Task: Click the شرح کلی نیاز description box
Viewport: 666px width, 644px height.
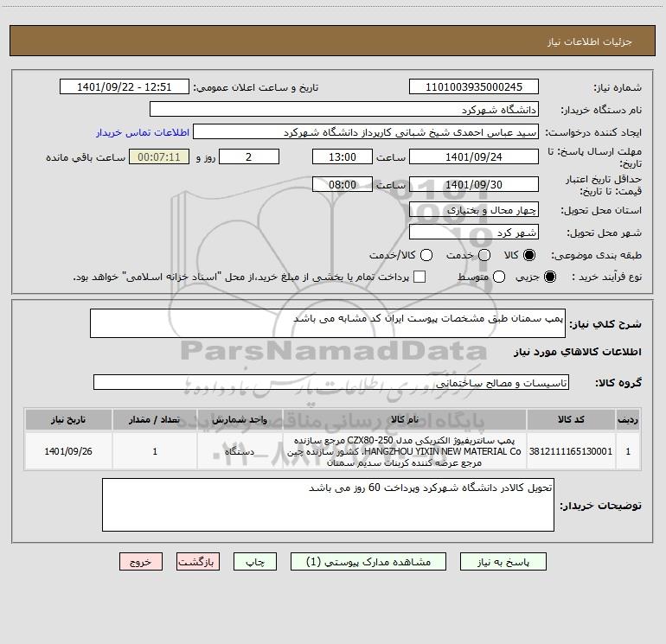Action: click(x=328, y=323)
